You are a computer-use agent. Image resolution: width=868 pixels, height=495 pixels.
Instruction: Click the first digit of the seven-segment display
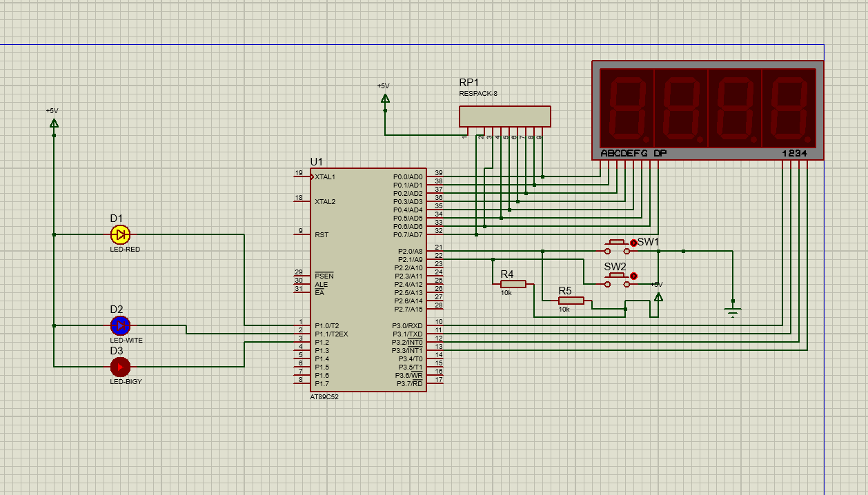click(x=626, y=107)
